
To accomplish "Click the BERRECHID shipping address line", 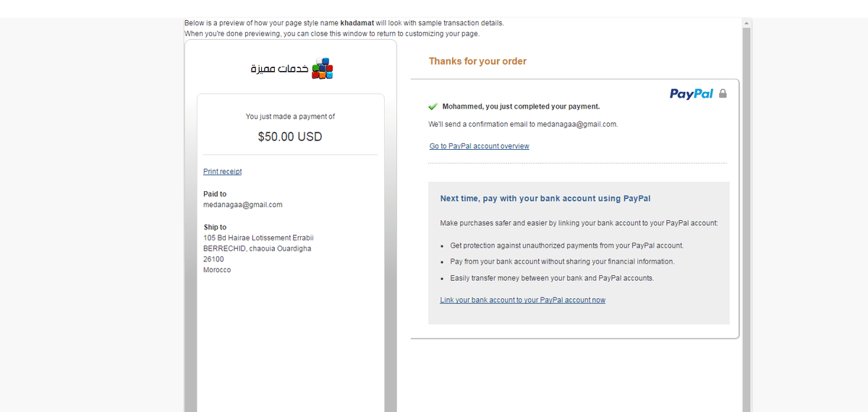I will pyautogui.click(x=257, y=248).
